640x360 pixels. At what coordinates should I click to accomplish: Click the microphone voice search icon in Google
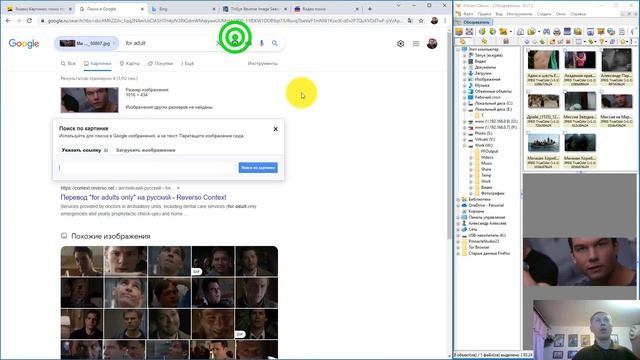pyautogui.click(x=262, y=43)
